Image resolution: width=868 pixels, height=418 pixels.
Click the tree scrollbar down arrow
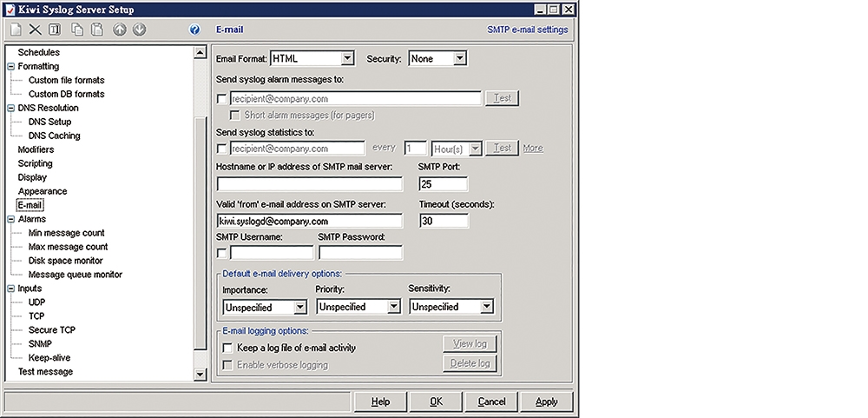(201, 375)
